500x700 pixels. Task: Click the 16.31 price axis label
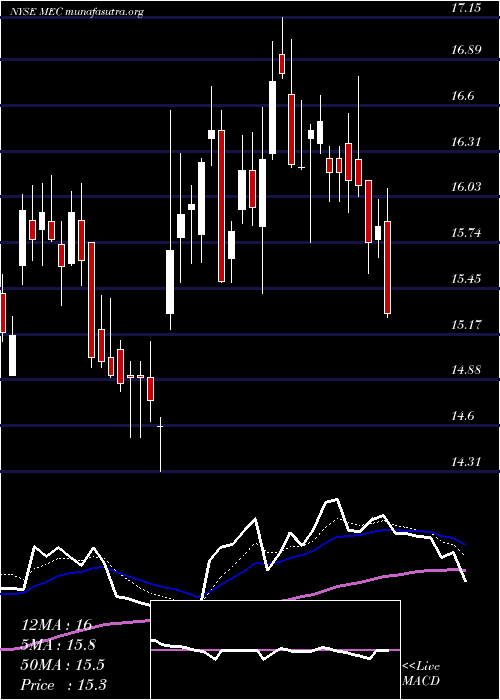(468, 142)
